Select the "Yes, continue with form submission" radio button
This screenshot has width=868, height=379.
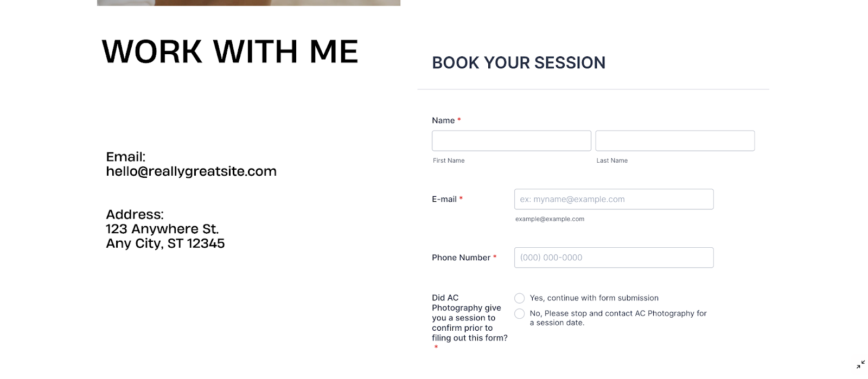coord(519,298)
